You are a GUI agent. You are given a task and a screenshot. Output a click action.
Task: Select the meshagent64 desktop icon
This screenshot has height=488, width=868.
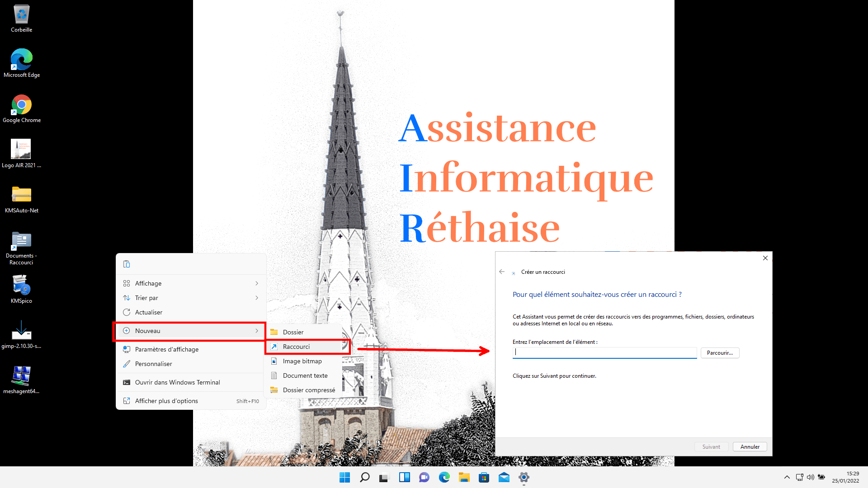coord(21,375)
